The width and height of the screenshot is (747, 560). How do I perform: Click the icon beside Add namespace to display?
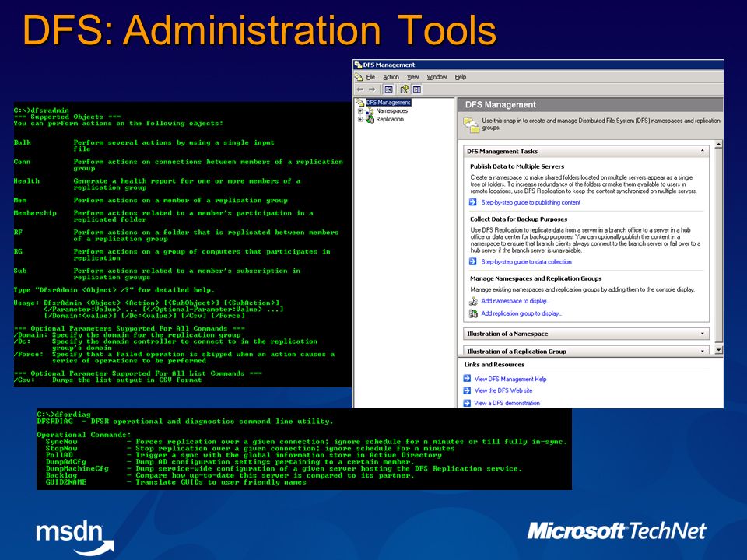473,301
